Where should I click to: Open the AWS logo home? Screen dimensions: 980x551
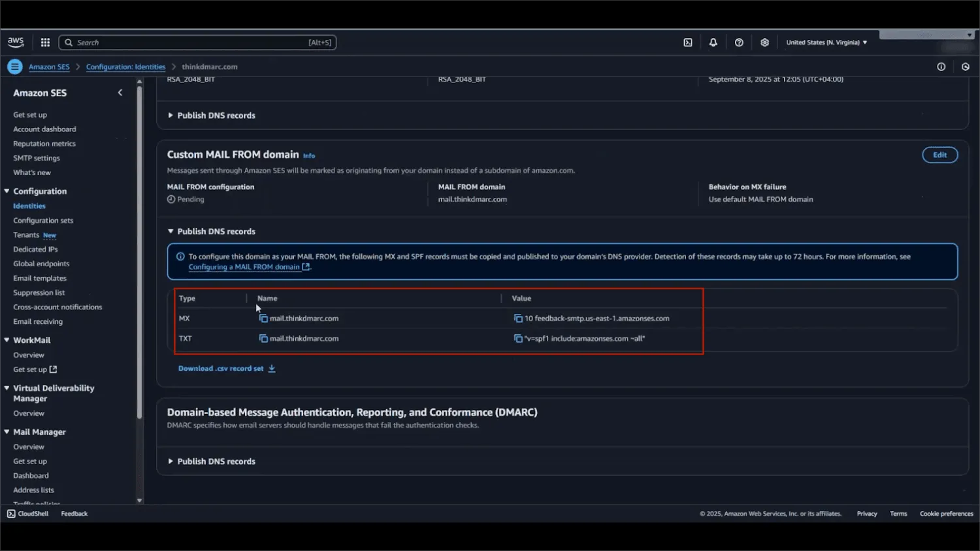(16, 42)
